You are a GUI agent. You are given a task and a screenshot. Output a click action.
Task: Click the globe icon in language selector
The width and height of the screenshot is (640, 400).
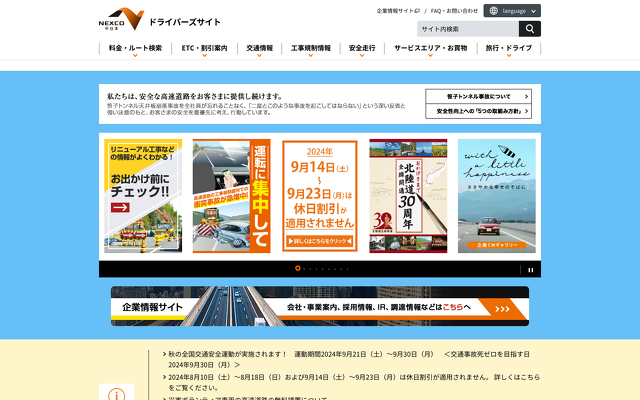494,11
